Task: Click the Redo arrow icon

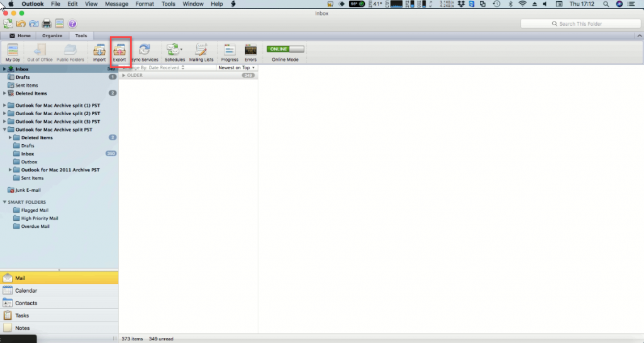Action: click(x=34, y=24)
